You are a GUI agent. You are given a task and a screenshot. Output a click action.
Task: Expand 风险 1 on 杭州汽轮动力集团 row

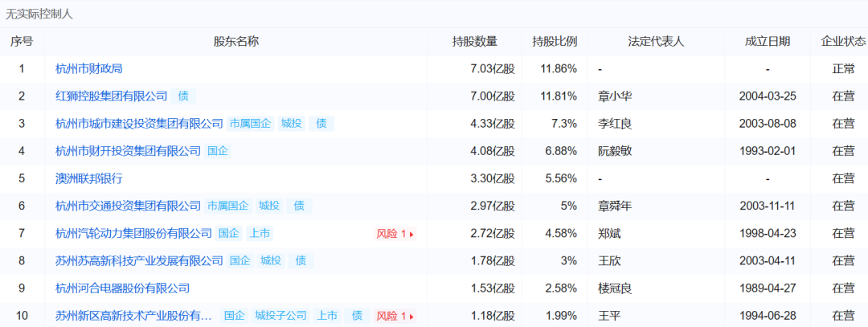coord(395,234)
